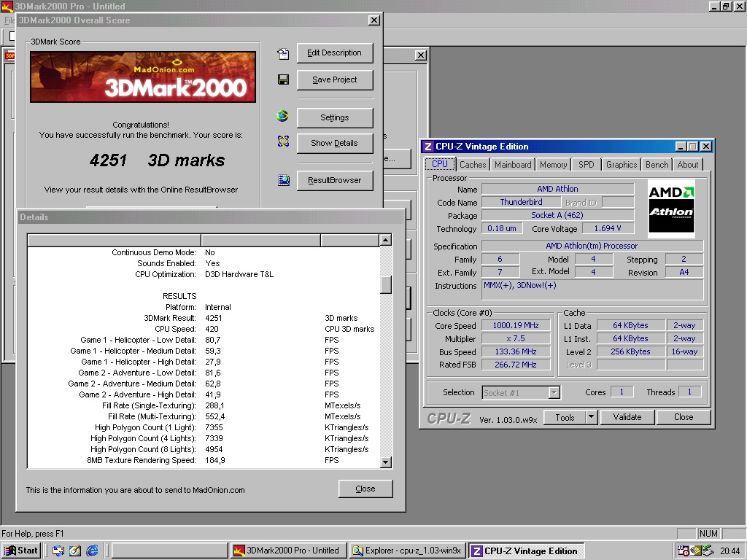Switch to the Mainboard tab

pos(513,165)
